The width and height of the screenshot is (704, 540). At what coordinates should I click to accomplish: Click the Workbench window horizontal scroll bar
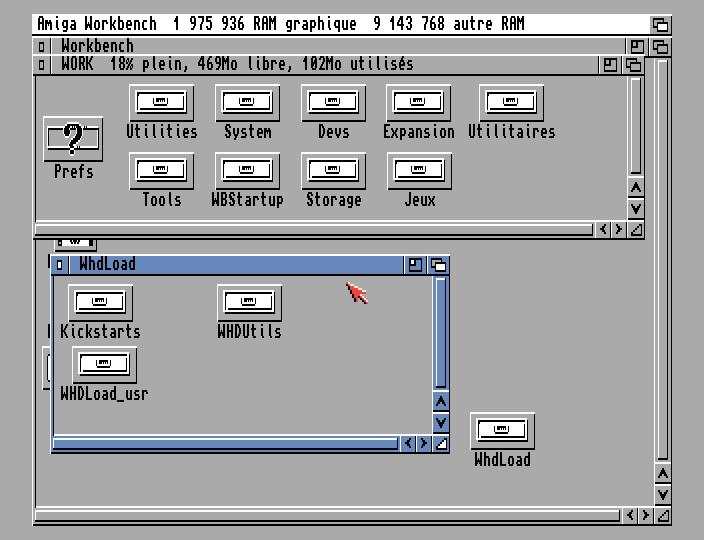pos(328,516)
